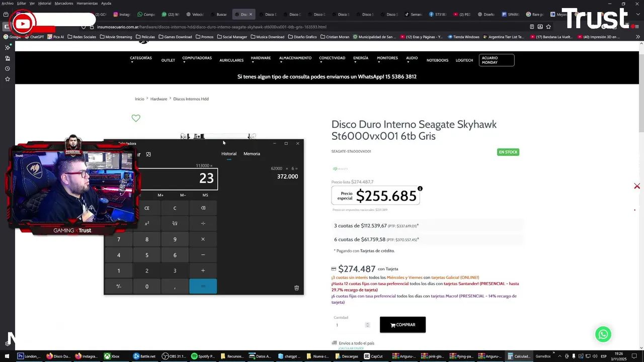Click calculator divide key
Viewport: 644px width, 362px height.
203,223
